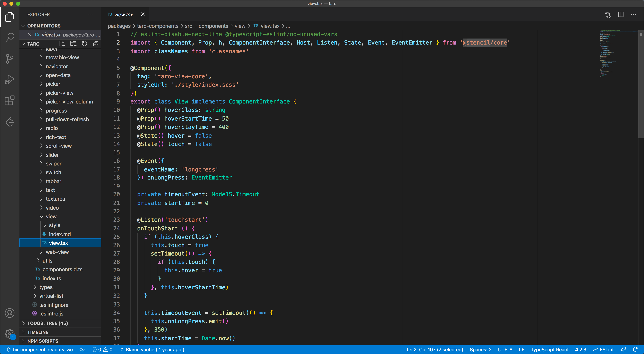Open the Extensions view
The height and width of the screenshot is (354, 644).
(10, 101)
